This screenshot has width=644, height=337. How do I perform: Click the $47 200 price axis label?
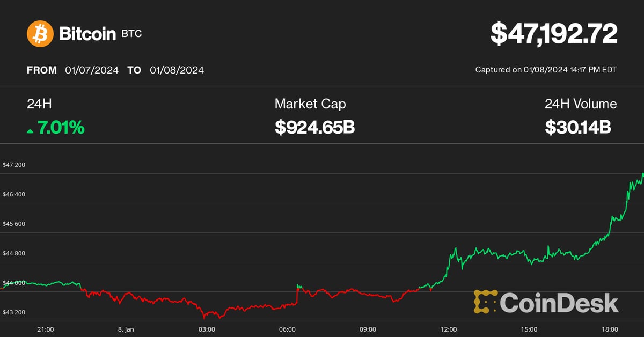tap(14, 165)
